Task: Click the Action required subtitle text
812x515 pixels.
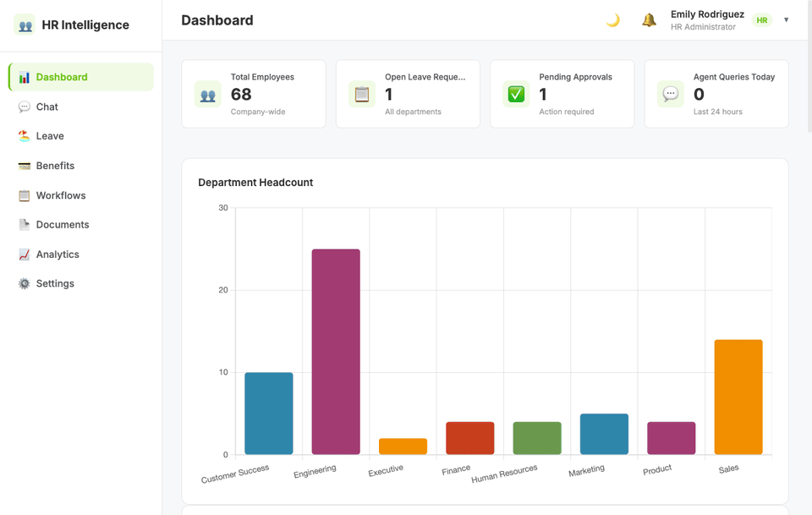Action: [x=567, y=112]
